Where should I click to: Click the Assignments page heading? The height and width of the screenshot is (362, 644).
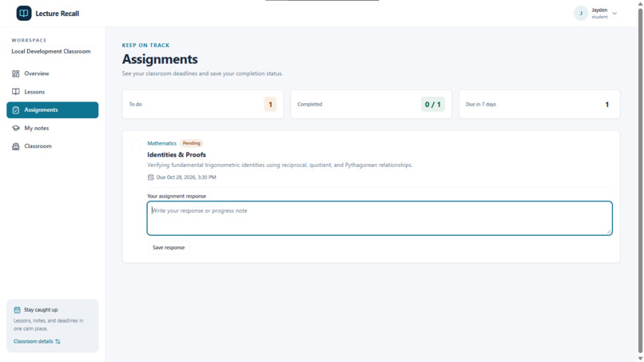[x=160, y=59]
